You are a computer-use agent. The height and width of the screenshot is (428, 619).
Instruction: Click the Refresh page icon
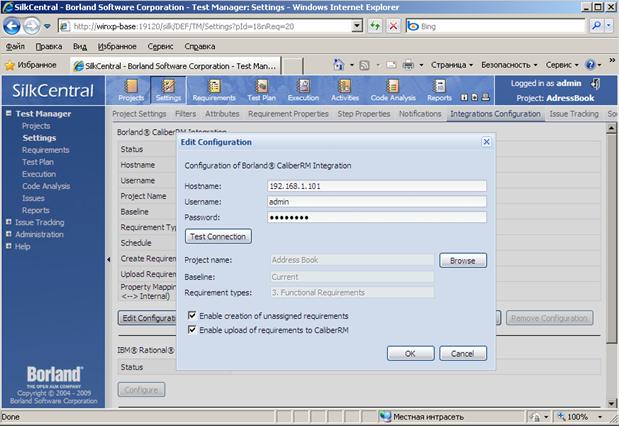coord(375,26)
